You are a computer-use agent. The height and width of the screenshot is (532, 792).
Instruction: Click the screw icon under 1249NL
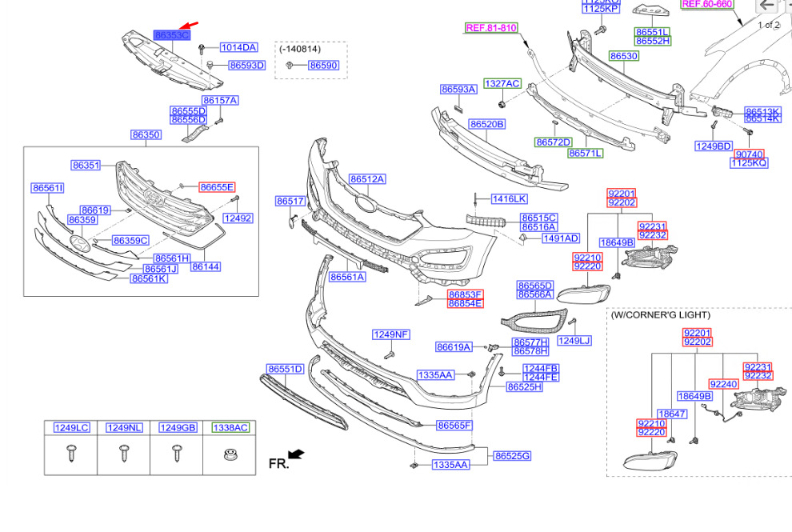123,454
